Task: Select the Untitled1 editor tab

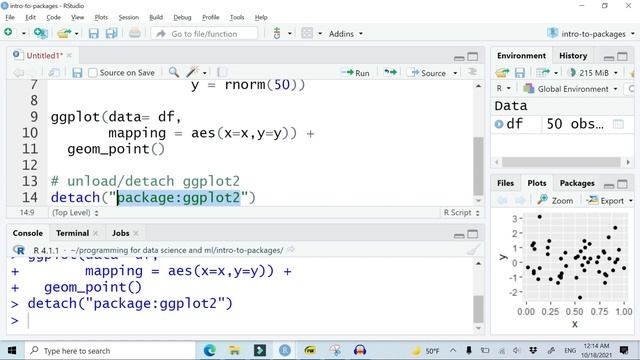Action: click(44, 56)
